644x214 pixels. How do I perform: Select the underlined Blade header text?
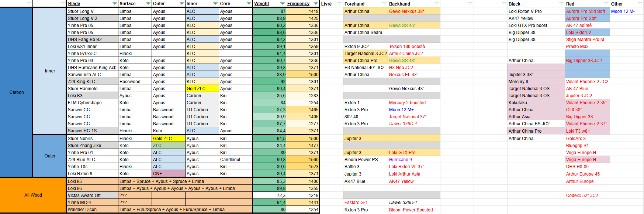(74, 4)
